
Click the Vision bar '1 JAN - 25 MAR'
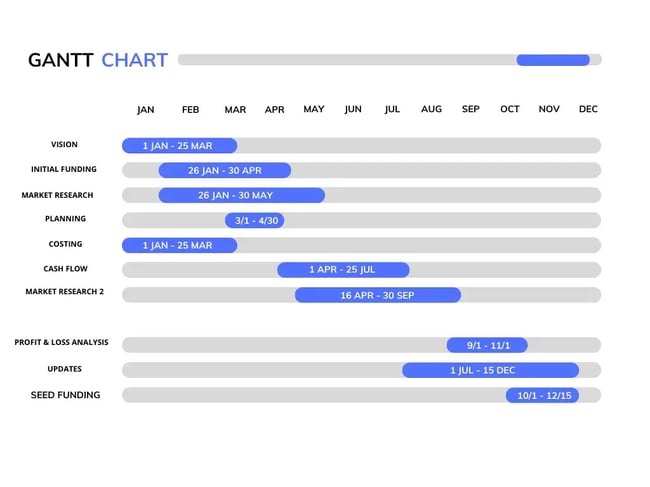tap(179, 146)
